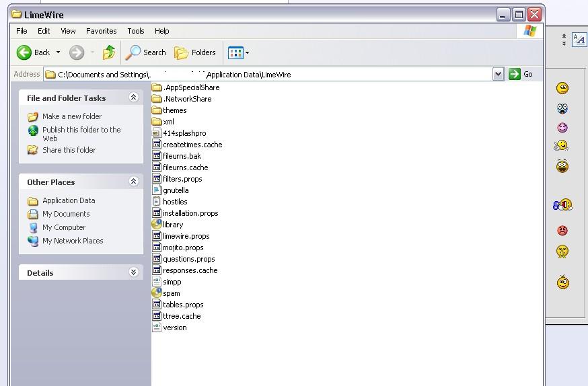Select the spam file icon

point(157,293)
